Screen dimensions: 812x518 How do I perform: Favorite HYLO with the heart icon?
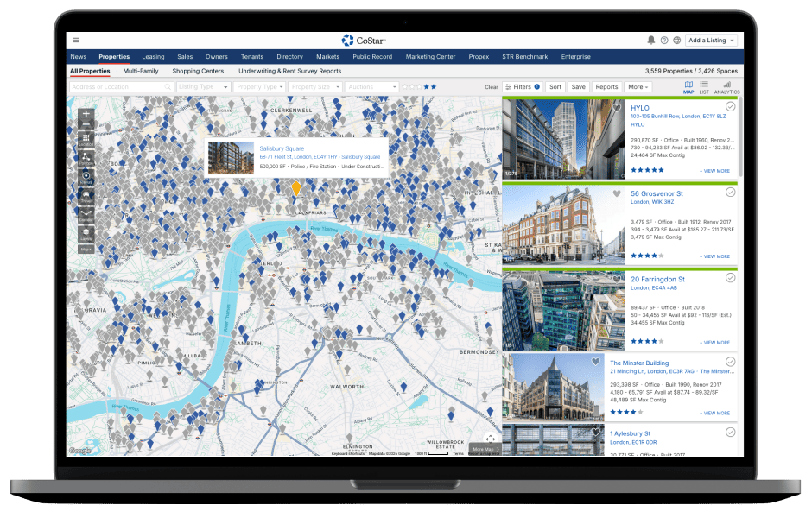tap(617, 108)
